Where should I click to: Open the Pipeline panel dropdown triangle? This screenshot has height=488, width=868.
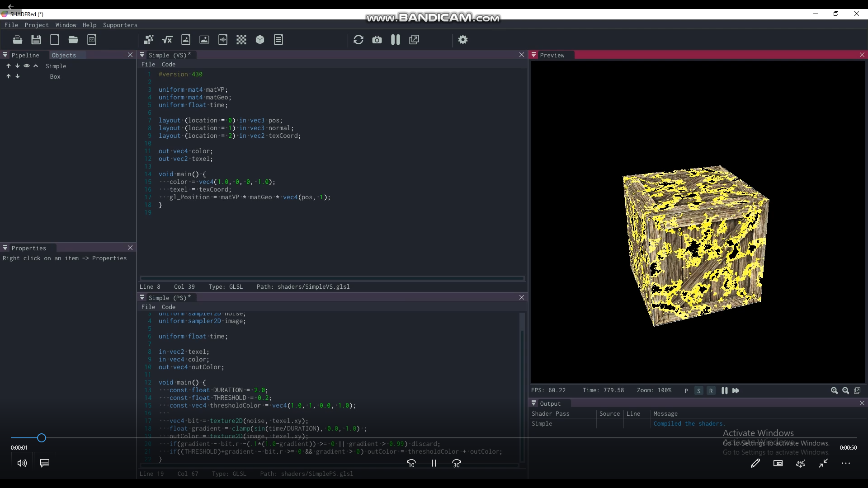click(5, 55)
